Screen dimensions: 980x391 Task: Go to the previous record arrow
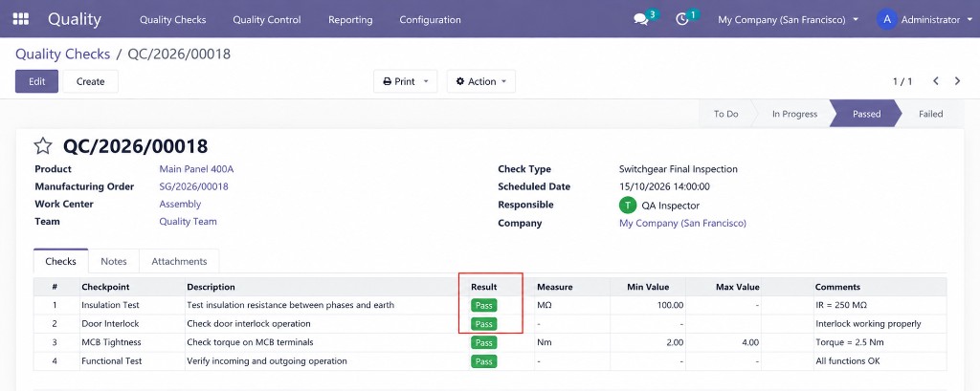coord(936,81)
